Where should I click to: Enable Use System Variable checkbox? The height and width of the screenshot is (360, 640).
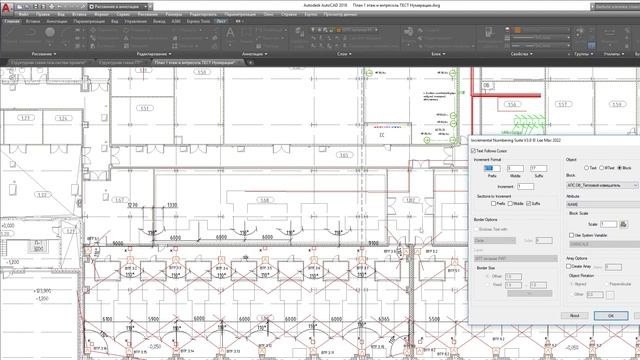pos(571,236)
